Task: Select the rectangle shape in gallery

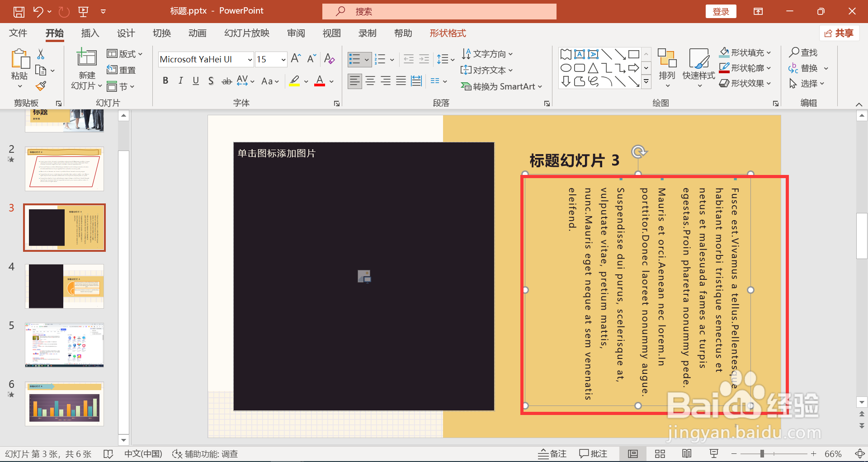Action: click(634, 54)
